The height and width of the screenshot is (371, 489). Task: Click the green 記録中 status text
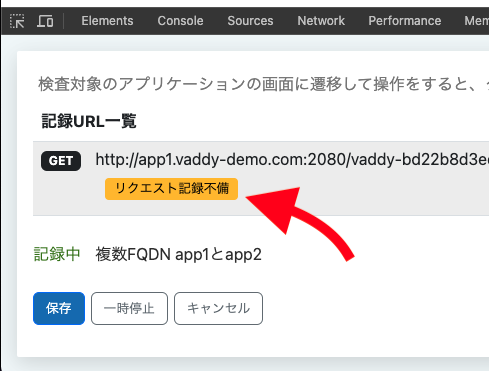click(x=57, y=254)
